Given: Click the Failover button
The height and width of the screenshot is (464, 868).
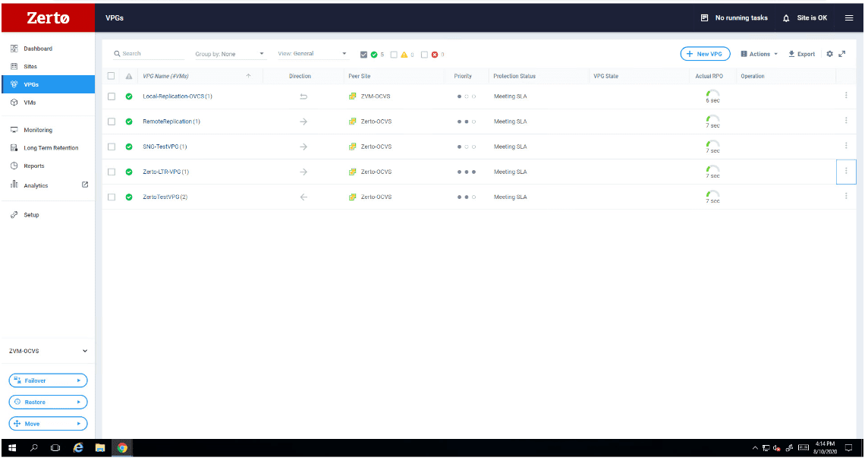Looking at the screenshot, I should [x=48, y=380].
